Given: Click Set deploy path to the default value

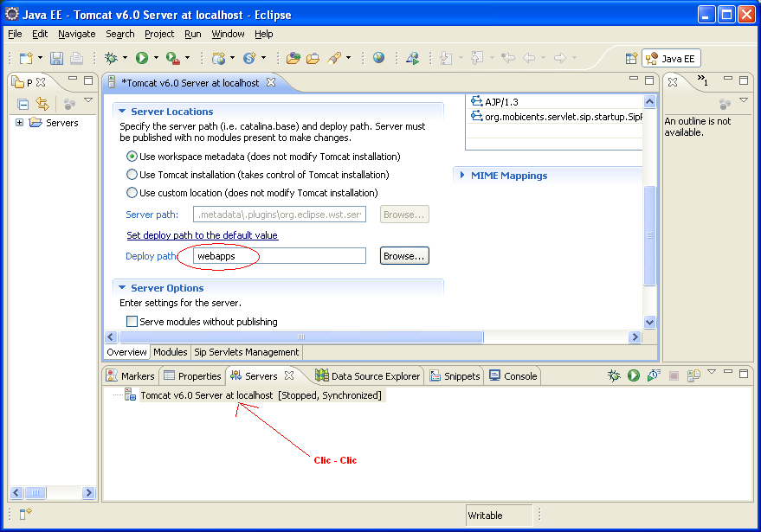Looking at the screenshot, I should 202,235.
